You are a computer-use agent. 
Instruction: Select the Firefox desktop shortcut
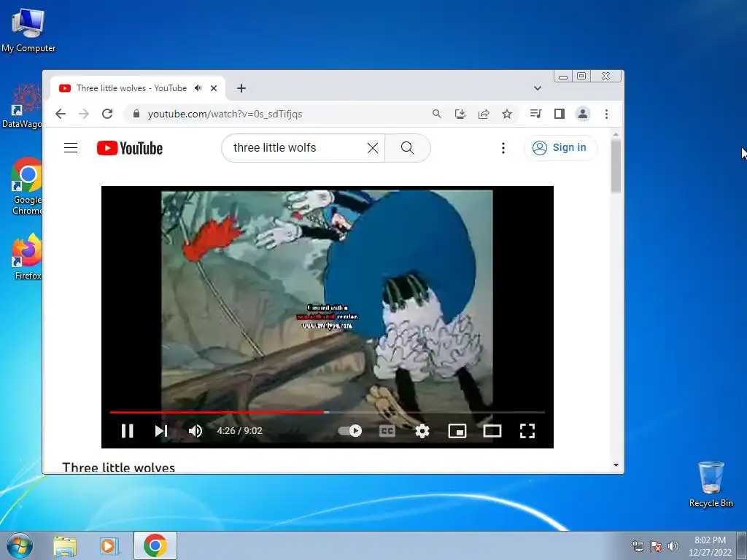[27, 256]
